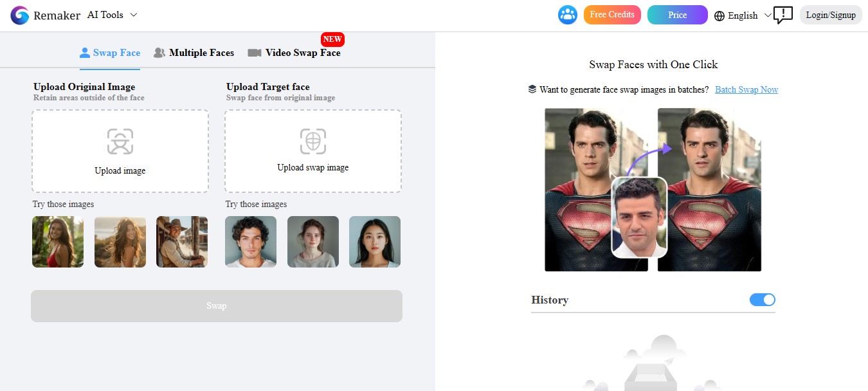The width and height of the screenshot is (868, 391).
Task: Click the Upload swap image drop area
Action: [313, 151]
